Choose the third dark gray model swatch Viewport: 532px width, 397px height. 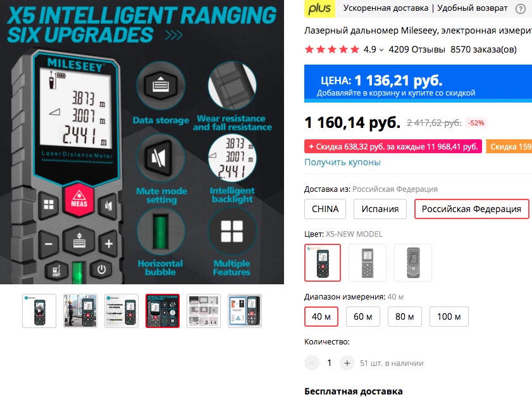point(413,263)
